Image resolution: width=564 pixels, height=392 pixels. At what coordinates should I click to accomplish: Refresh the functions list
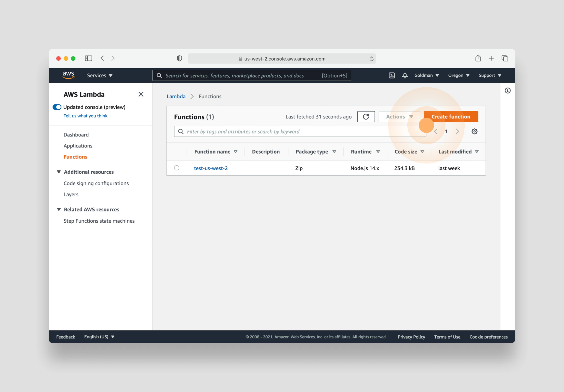[366, 117]
